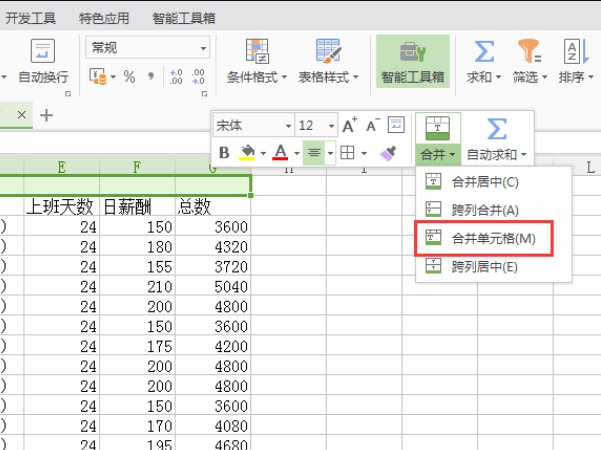Click the sort A-Z icon
The width and height of the screenshot is (601, 450).
point(576,51)
